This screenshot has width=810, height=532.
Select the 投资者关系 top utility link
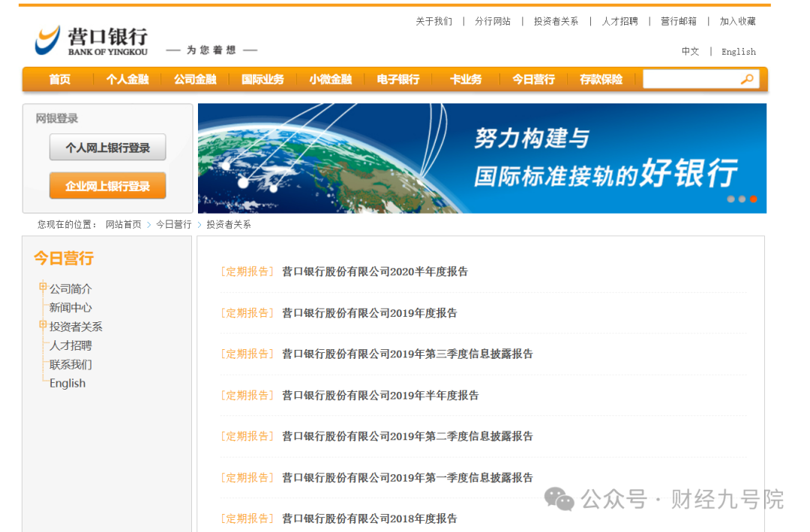click(555, 21)
